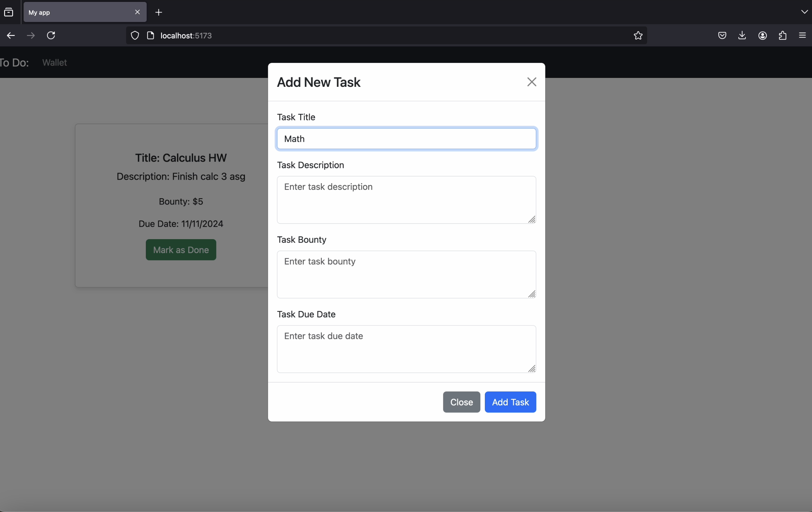Click the shield tracking protection icon
The height and width of the screenshot is (512, 812).
point(135,35)
